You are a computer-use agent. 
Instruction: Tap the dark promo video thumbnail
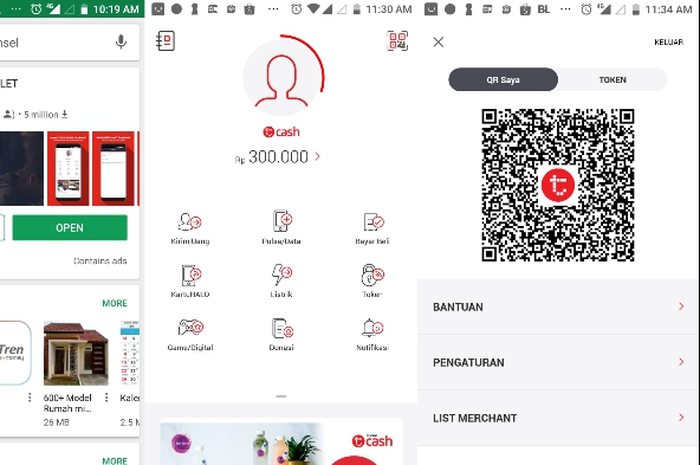point(22,169)
